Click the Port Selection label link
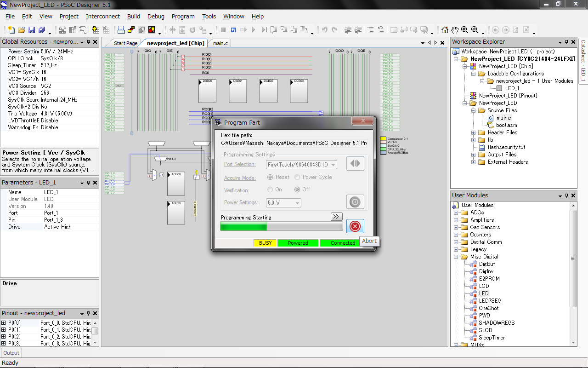The image size is (588, 368). [x=239, y=164]
